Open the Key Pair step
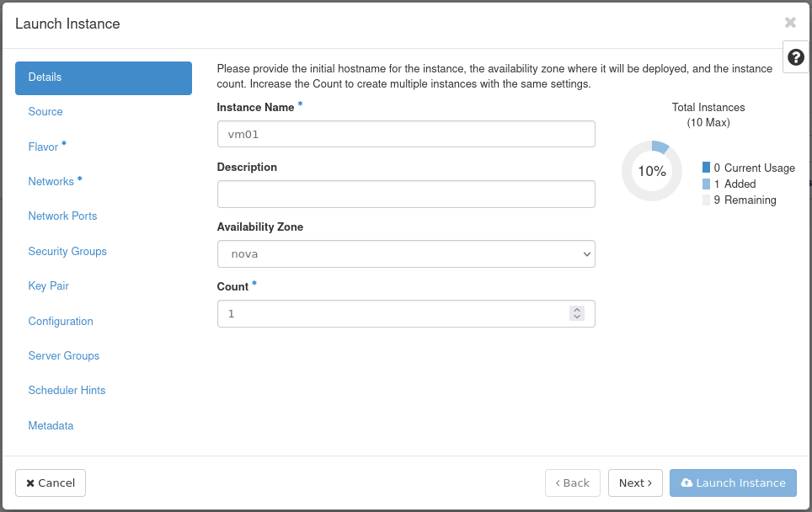 49,286
